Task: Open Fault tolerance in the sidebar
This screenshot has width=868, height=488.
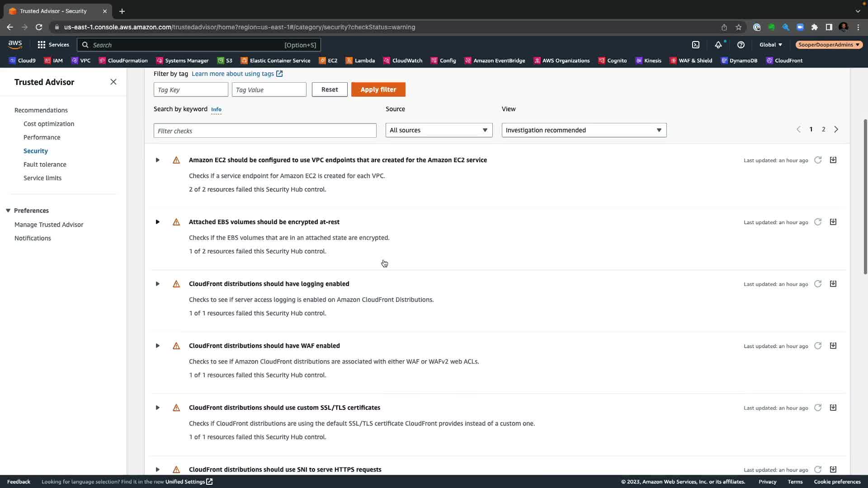Action: (45, 164)
